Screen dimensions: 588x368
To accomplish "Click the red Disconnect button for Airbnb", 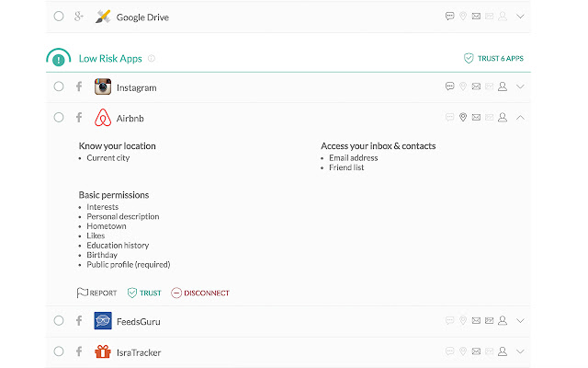I will point(200,293).
